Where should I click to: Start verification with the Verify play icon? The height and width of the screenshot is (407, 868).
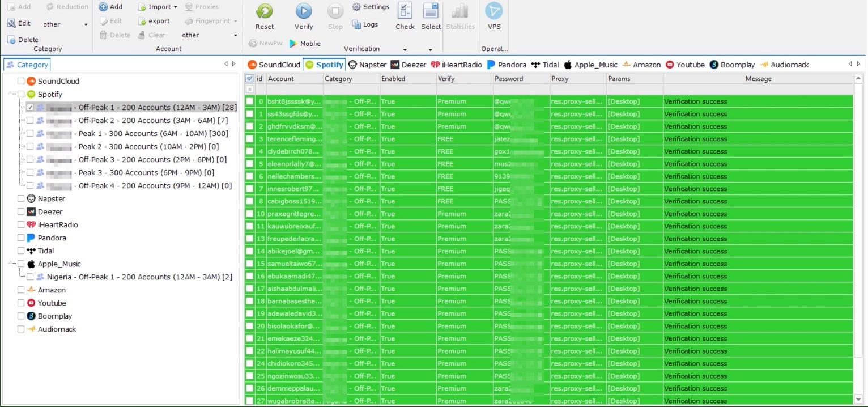tap(304, 11)
